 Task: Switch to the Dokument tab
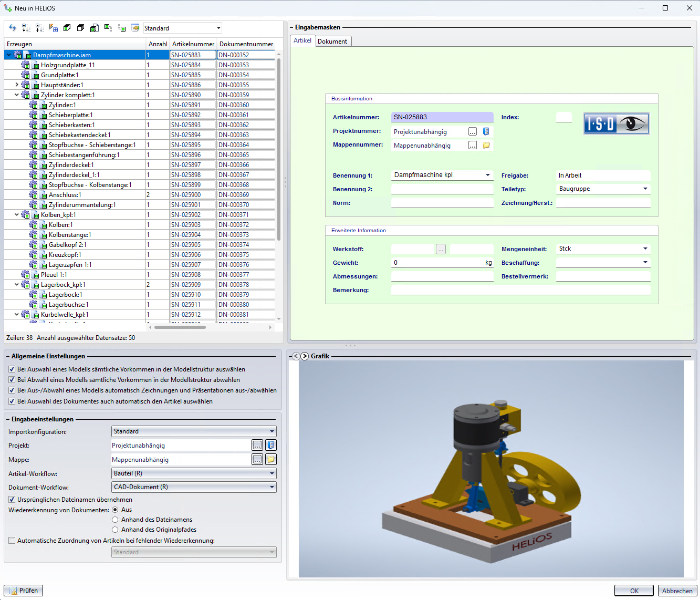pos(332,42)
